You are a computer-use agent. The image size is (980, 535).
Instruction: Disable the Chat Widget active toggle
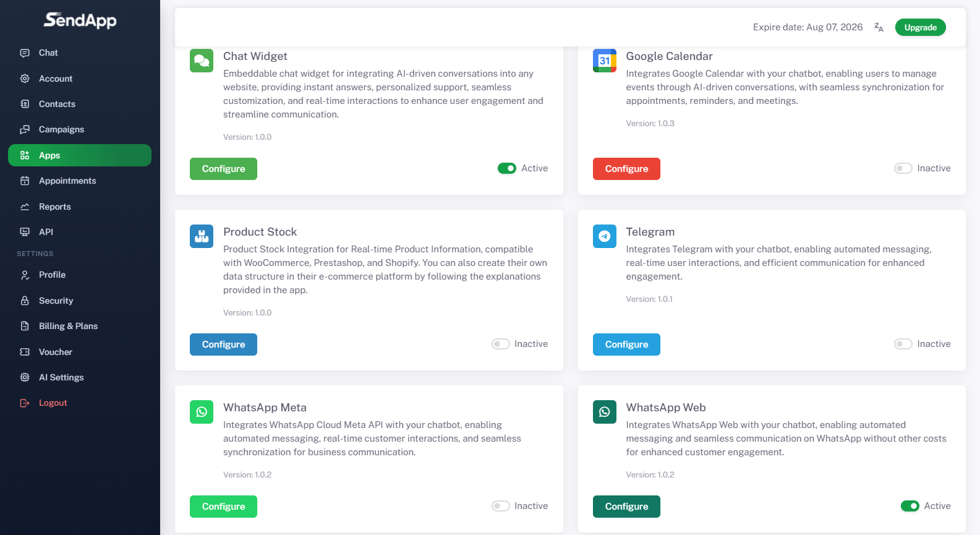[507, 168]
